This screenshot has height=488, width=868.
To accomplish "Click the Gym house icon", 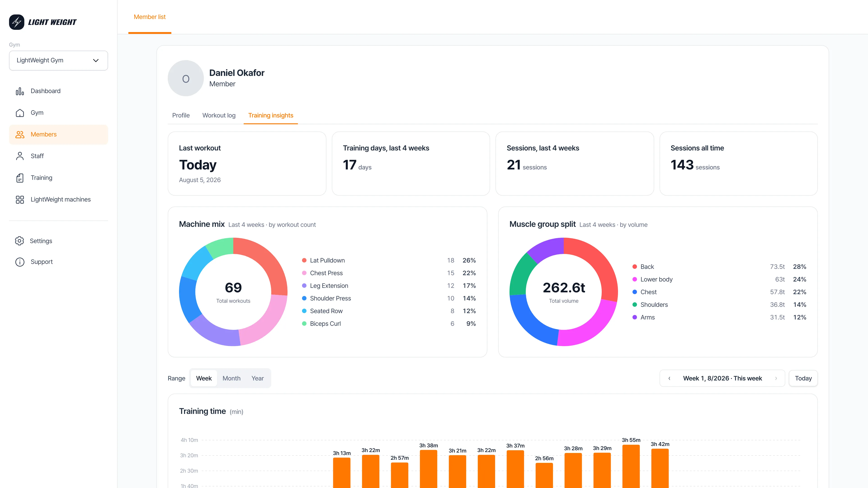I will pyautogui.click(x=20, y=113).
